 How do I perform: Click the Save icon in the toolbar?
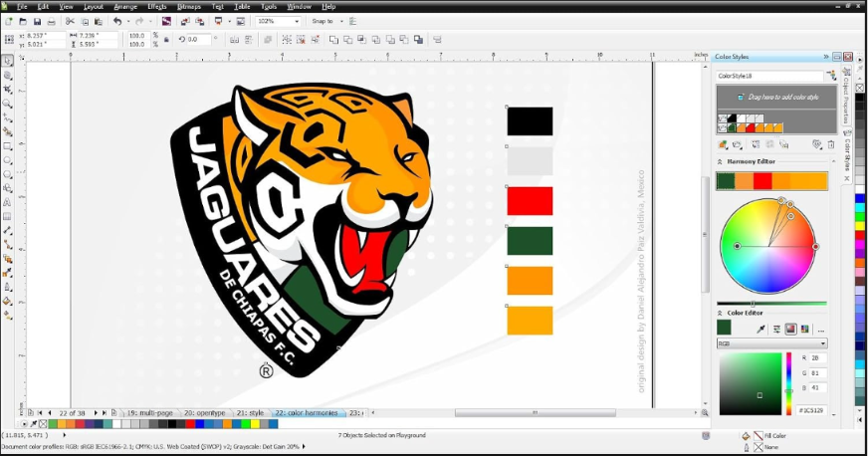(x=37, y=22)
